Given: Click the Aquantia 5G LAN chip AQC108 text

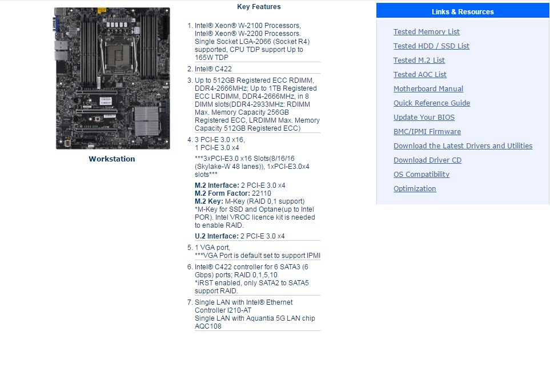Looking at the screenshot, I should (x=255, y=322).
